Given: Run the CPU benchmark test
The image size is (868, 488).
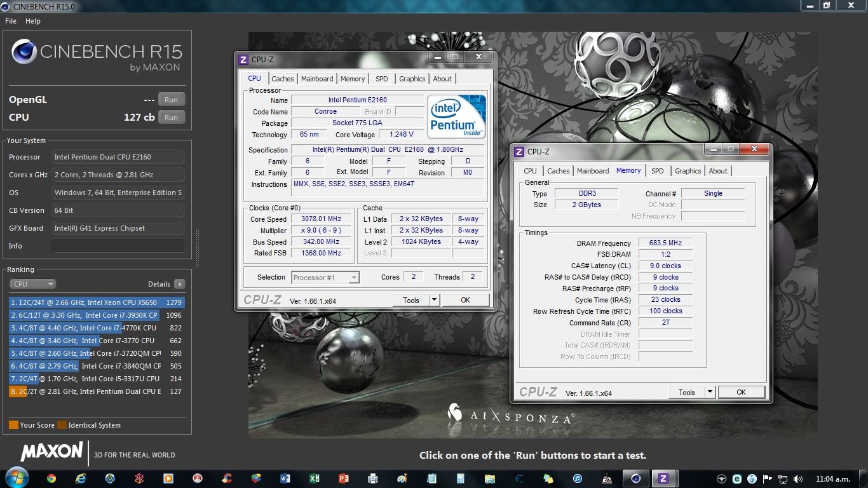Looking at the screenshot, I should (172, 118).
